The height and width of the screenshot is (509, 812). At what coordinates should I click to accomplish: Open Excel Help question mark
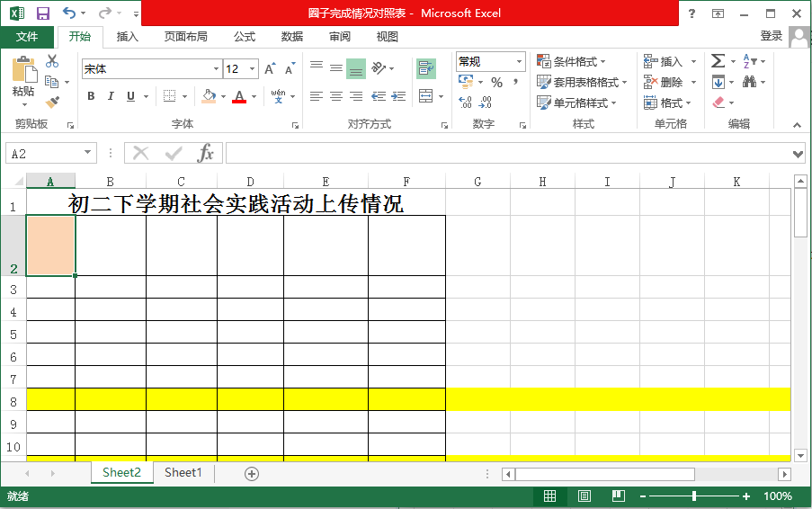pyautogui.click(x=692, y=14)
